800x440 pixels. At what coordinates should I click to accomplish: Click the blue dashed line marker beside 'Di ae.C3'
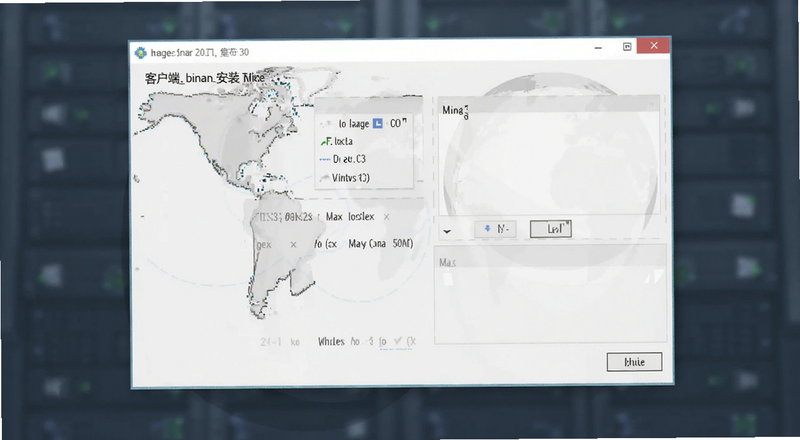coord(324,160)
